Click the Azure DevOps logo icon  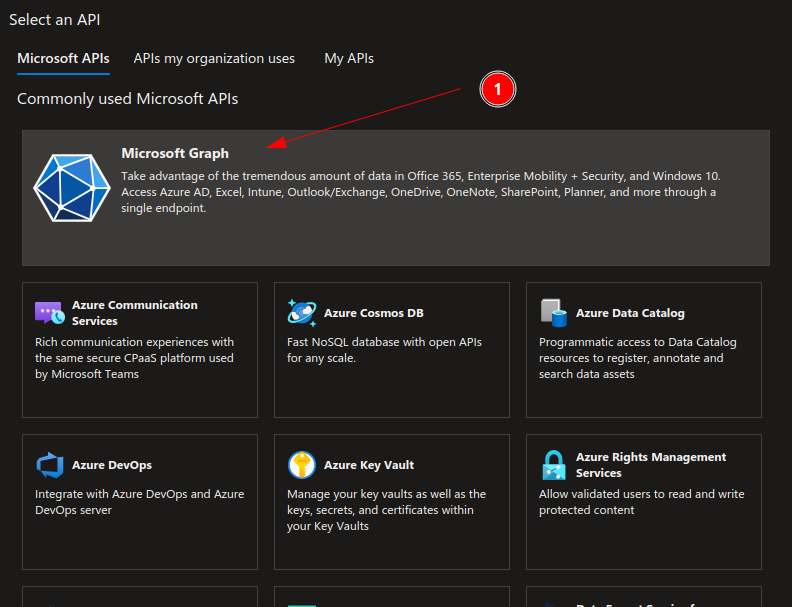[50, 465]
